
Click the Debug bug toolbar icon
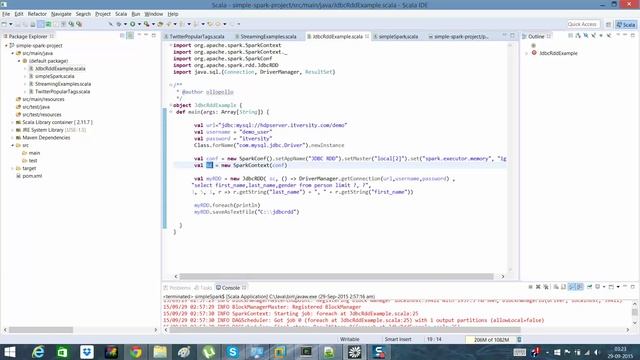point(119,24)
